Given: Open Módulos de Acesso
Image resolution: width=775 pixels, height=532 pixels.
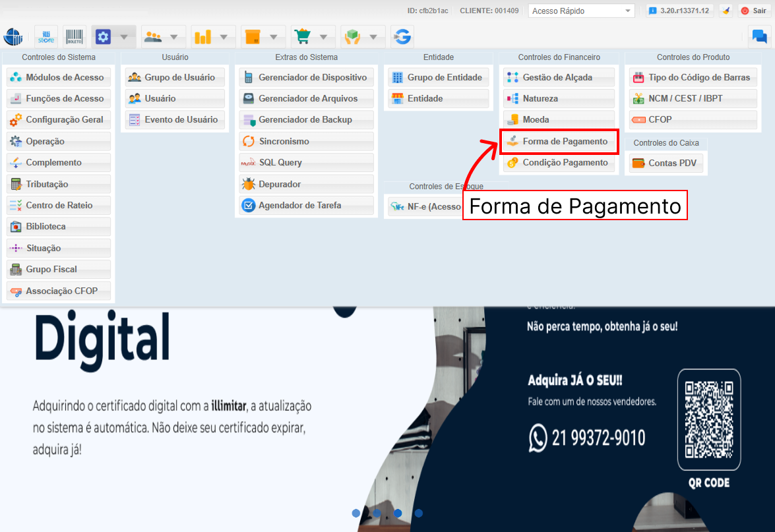Looking at the screenshot, I should point(58,77).
